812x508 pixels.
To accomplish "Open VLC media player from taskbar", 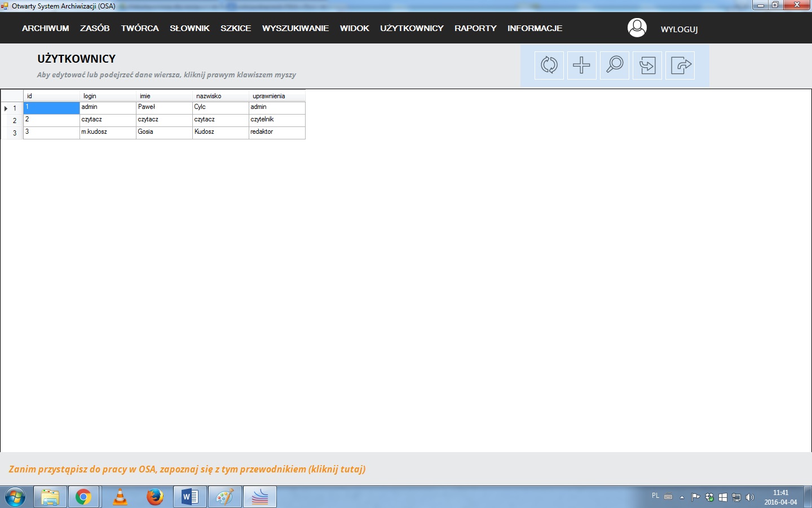I will [x=120, y=497].
